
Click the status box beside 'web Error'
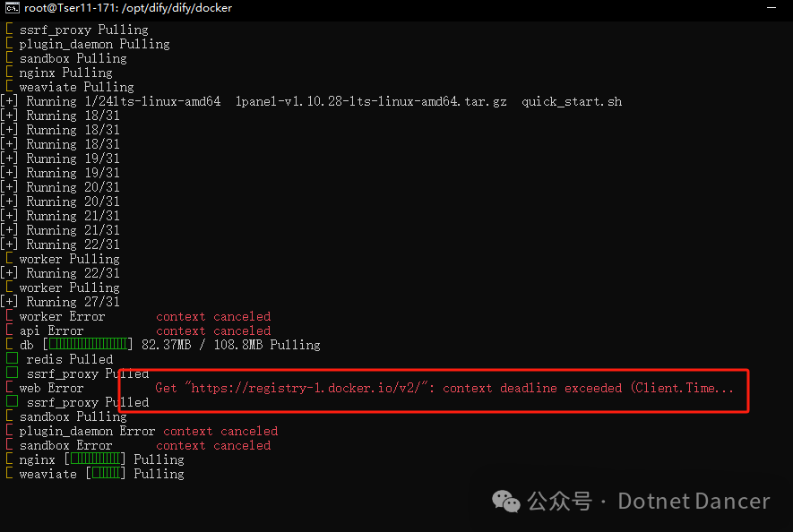[x=9, y=388]
